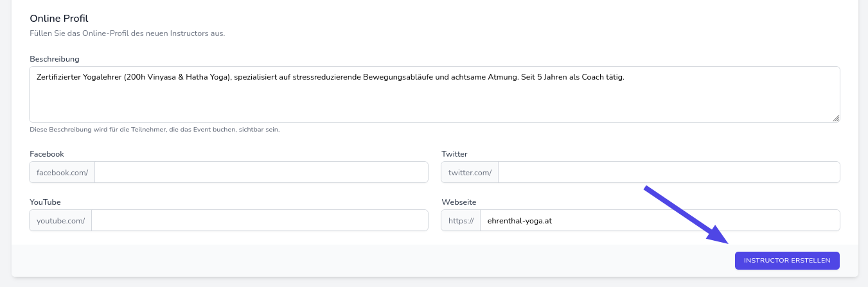The height and width of the screenshot is (287, 868).
Task: Click the facebook.com/ prefix addon
Action: click(62, 172)
